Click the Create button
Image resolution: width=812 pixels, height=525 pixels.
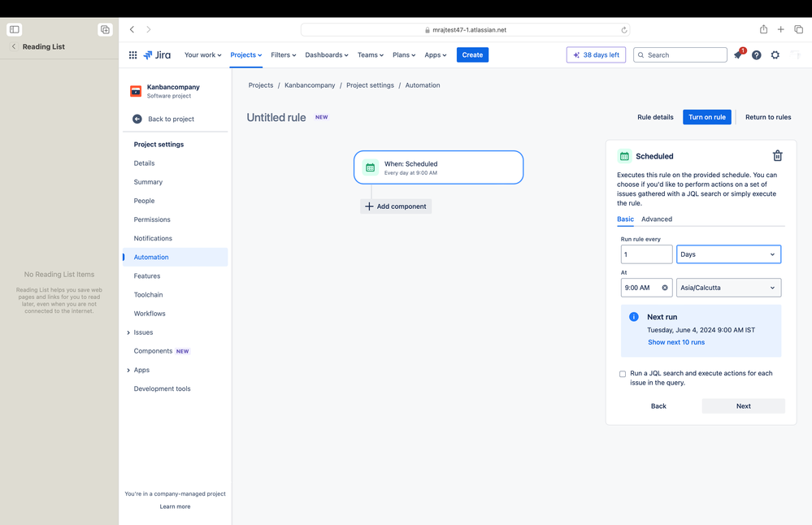tap(472, 55)
